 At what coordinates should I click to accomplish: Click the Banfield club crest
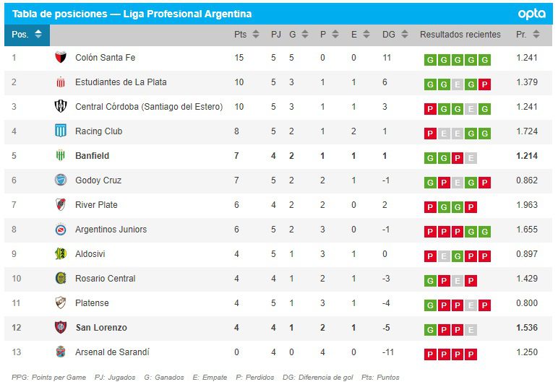[61, 156]
